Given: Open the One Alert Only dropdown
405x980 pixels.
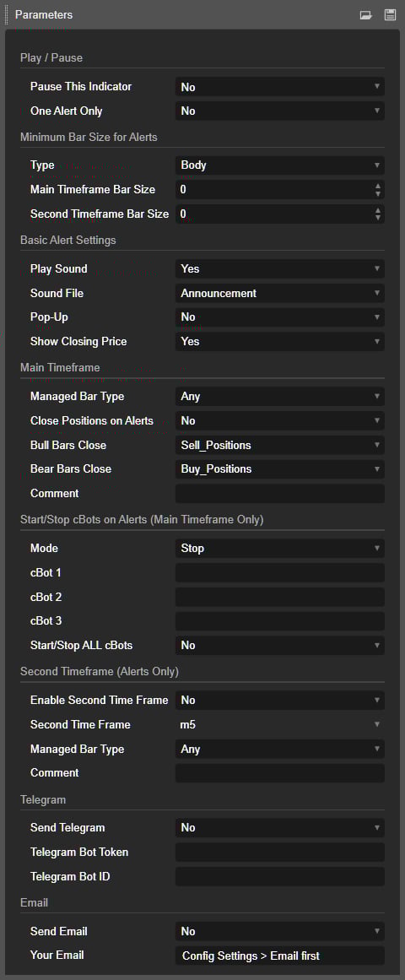Looking at the screenshot, I should tap(280, 111).
